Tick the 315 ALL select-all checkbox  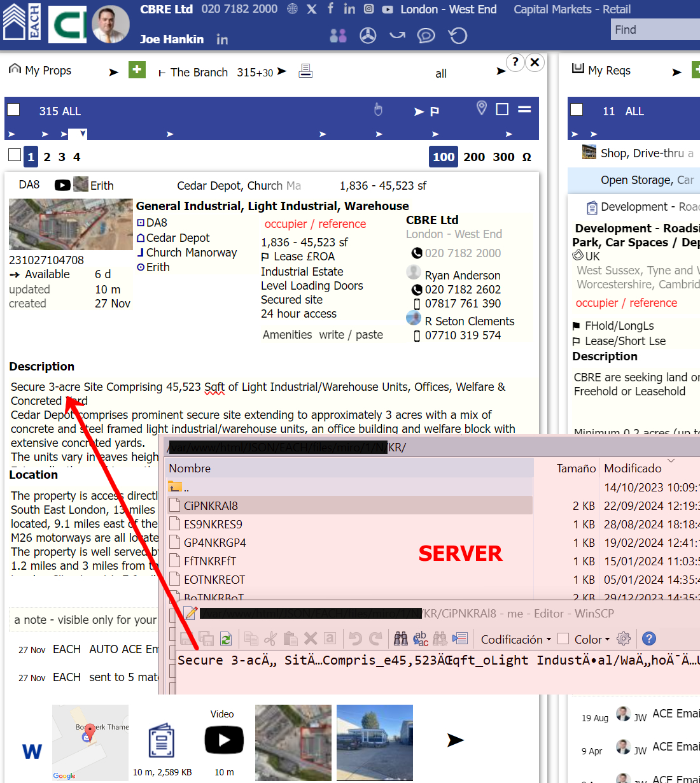13,109
